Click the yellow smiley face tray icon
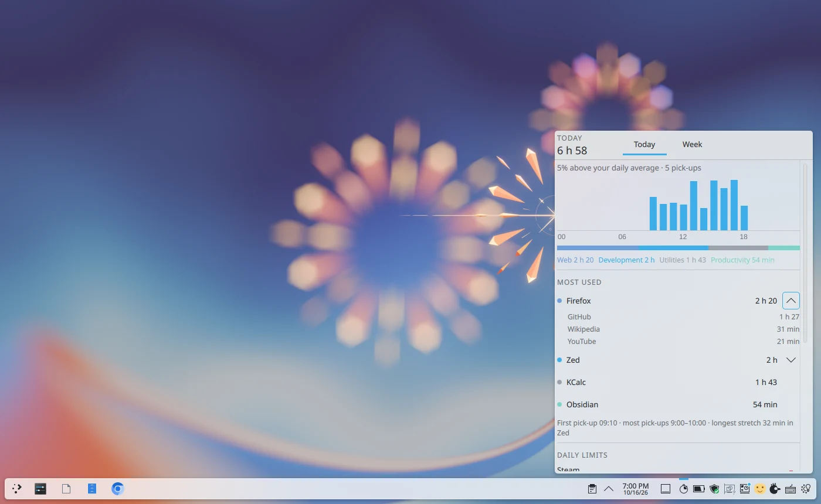The width and height of the screenshot is (821, 504). (x=760, y=489)
